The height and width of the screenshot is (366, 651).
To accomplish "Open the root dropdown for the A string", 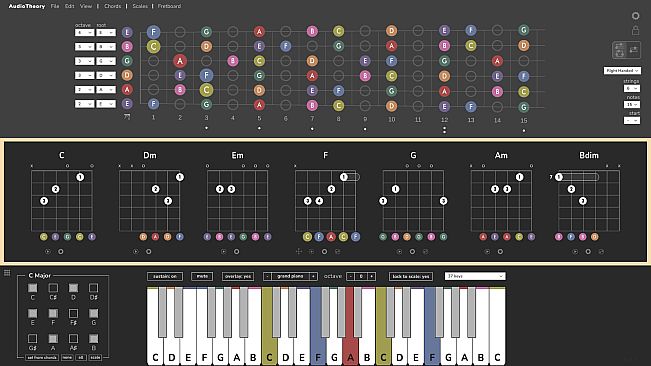I will point(106,89).
